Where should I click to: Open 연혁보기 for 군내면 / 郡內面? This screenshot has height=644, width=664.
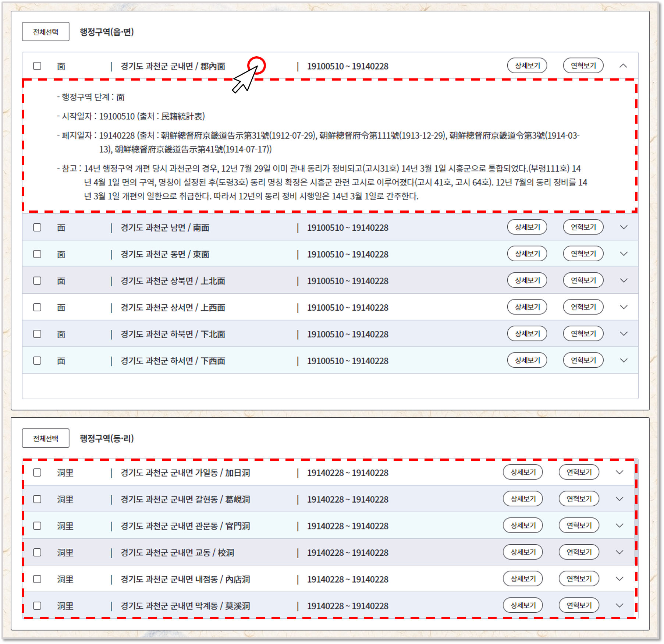click(583, 66)
